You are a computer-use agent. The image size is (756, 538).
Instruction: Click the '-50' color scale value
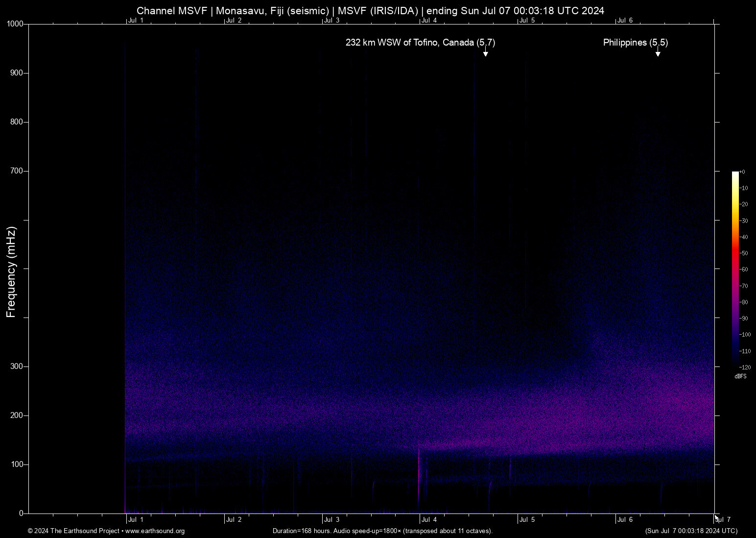pyautogui.click(x=744, y=253)
